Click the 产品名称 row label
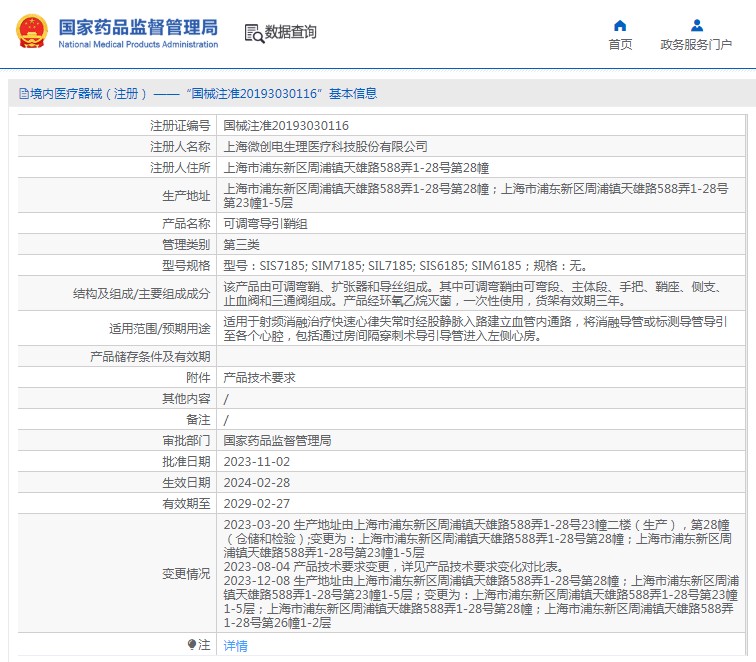 (186, 224)
